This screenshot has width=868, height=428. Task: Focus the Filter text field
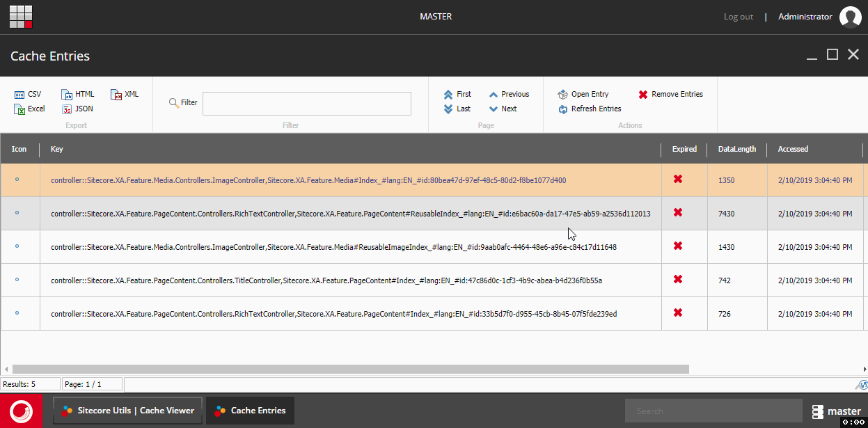(x=307, y=104)
